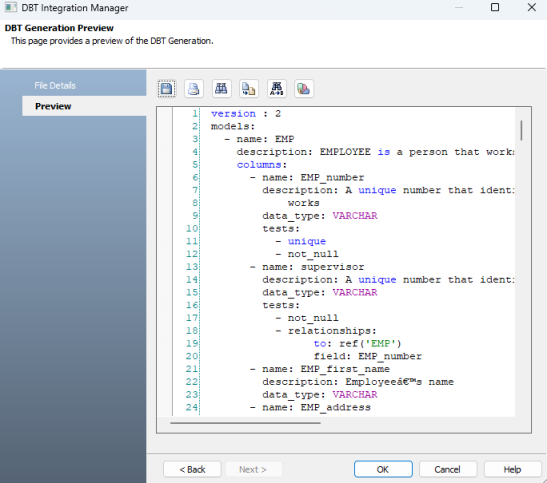The height and width of the screenshot is (483, 547).
Task: Click the copy-to-file icon in the preview toolbar
Action: [x=249, y=89]
